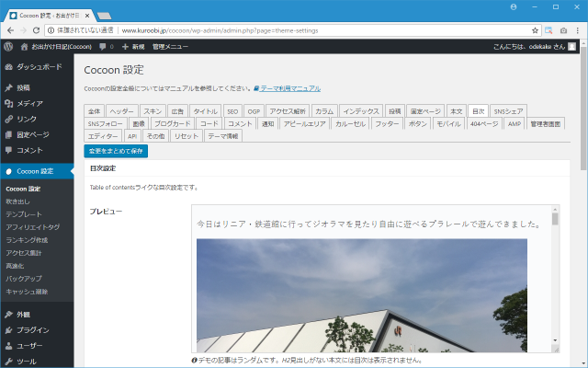Switch to SNSフォロー settings tab
This screenshot has height=368, width=588.
[x=106, y=123]
